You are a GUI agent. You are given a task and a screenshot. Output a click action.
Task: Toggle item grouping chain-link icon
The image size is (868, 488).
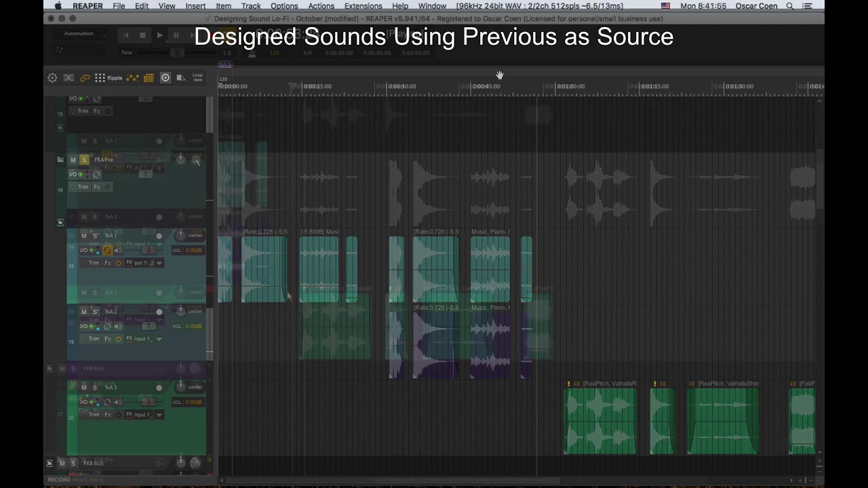85,78
